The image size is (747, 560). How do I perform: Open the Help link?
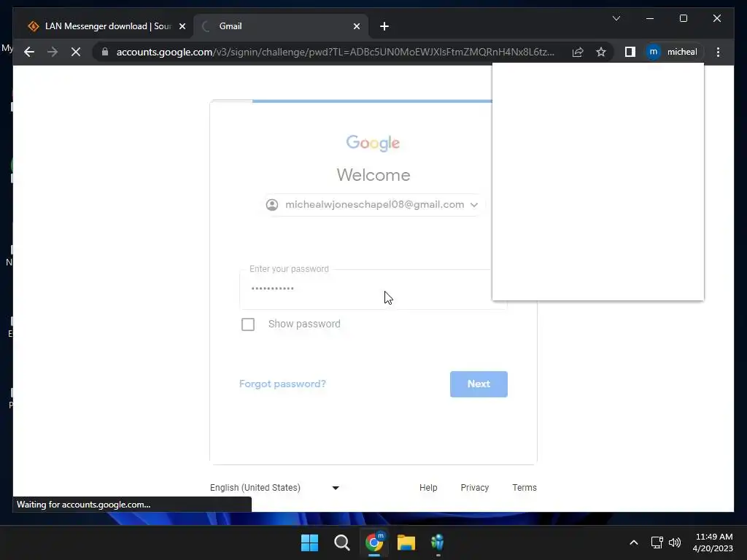coord(428,488)
